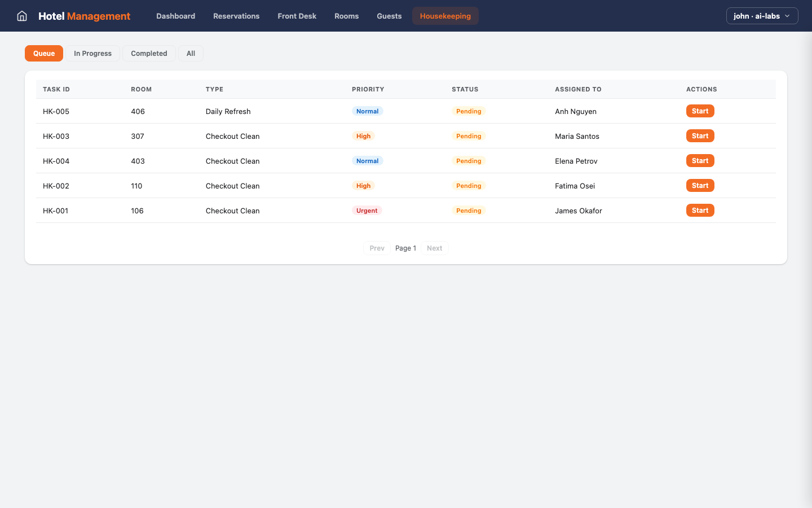Start task HK-004 for room 403
Image resolution: width=812 pixels, height=508 pixels.
pos(700,161)
